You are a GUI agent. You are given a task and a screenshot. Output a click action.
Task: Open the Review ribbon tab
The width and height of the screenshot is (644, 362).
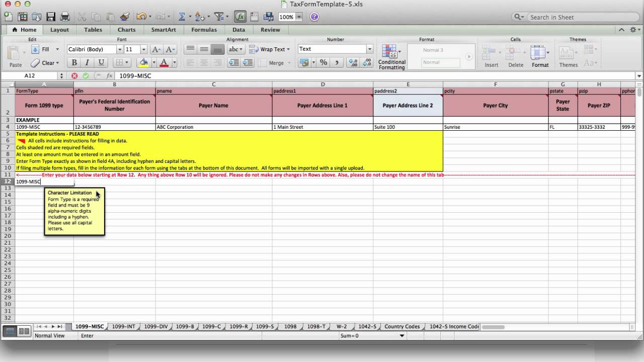(270, 30)
